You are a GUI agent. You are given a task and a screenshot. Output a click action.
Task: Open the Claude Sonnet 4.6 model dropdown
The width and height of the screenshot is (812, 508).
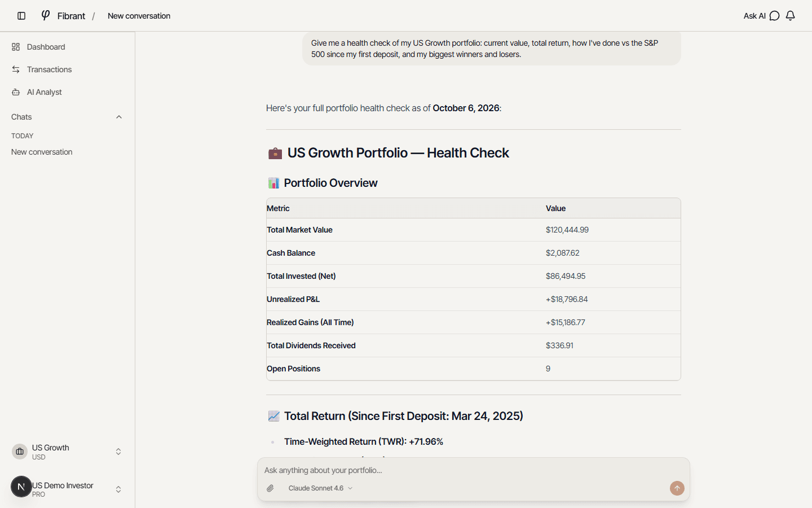coord(320,488)
